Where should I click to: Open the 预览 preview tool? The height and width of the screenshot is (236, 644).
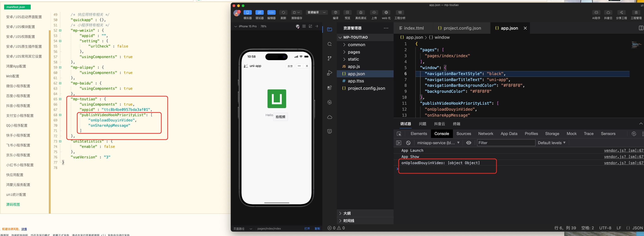point(347,13)
